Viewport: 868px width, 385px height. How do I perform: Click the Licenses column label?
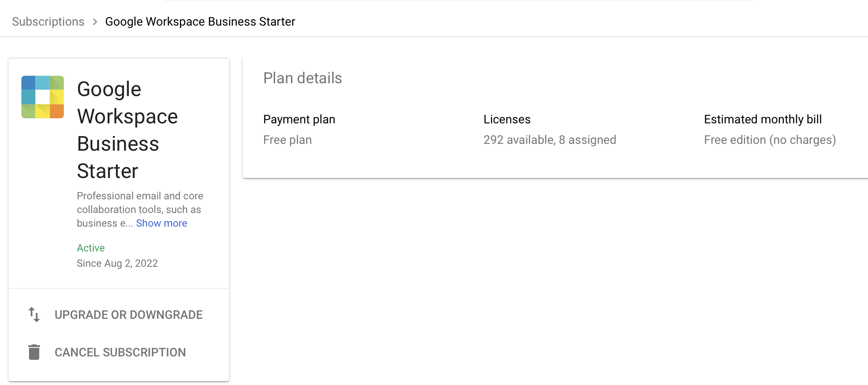[x=507, y=119]
